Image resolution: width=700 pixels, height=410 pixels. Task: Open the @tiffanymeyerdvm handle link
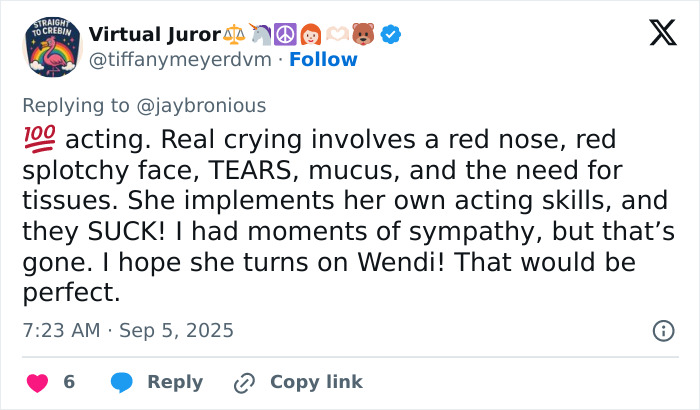coord(180,59)
